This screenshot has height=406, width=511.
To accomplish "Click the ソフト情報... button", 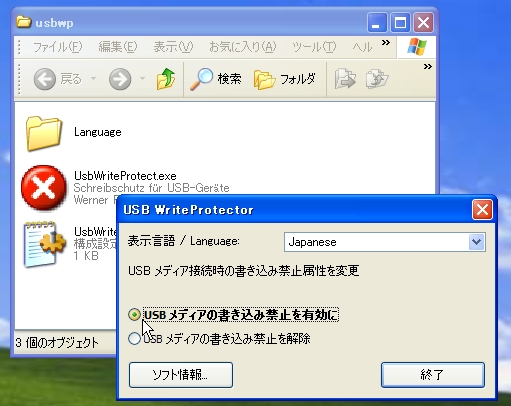I will (x=181, y=375).
